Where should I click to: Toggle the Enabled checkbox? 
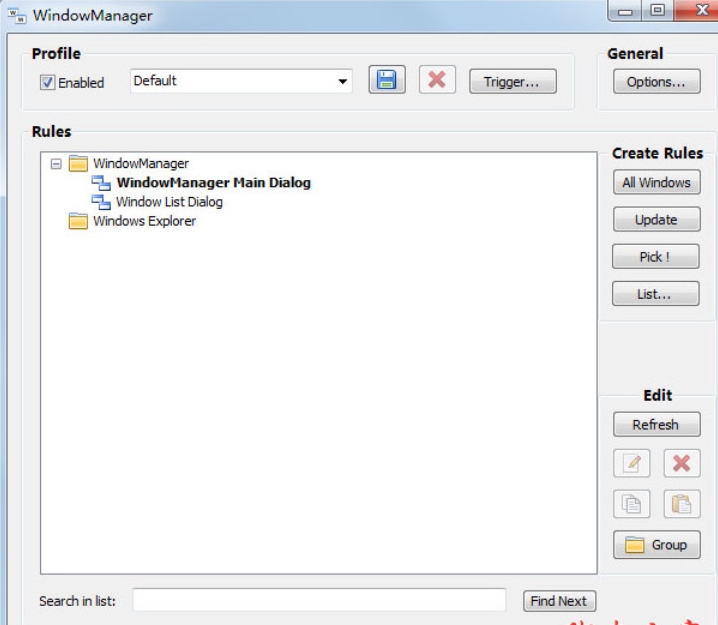47,82
